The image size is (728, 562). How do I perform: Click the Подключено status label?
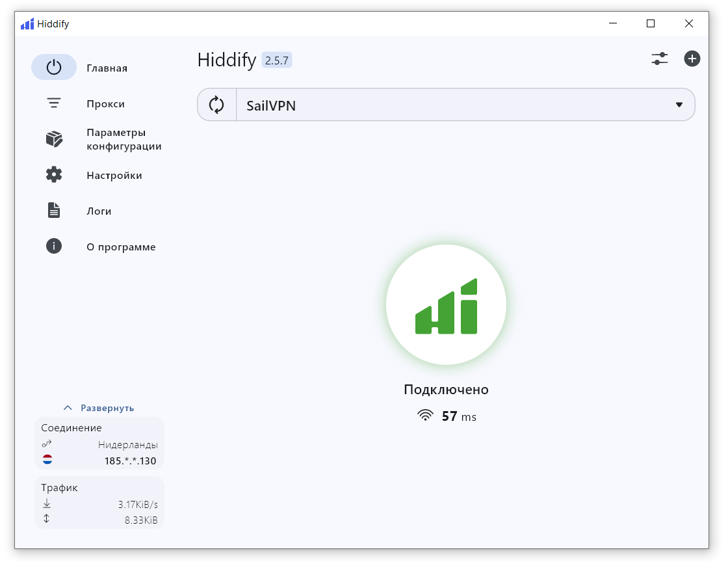(x=446, y=390)
